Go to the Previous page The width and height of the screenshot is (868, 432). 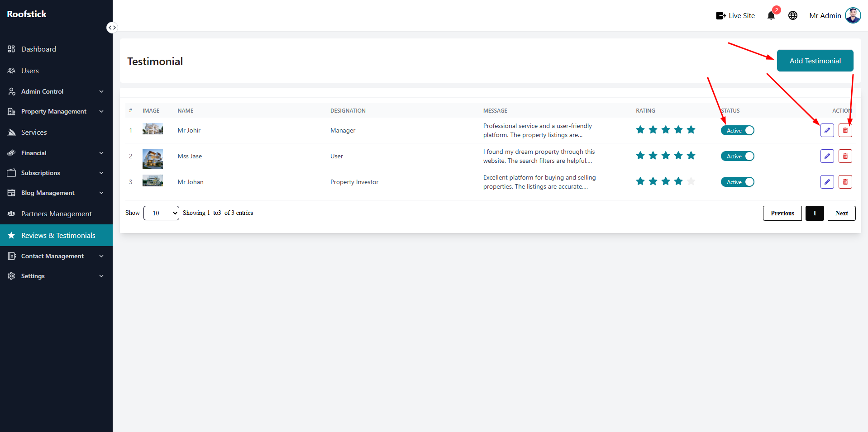[x=782, y=213]
